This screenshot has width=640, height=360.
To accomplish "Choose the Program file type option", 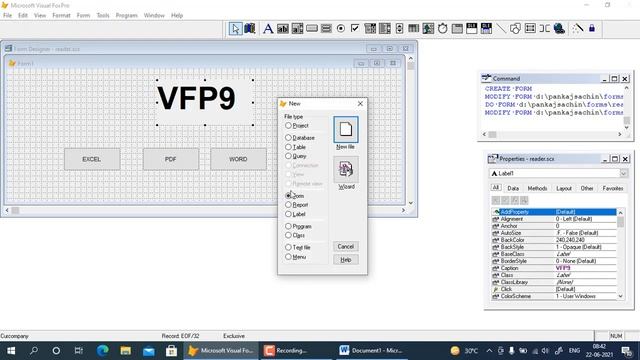I will tap(298, 226).
